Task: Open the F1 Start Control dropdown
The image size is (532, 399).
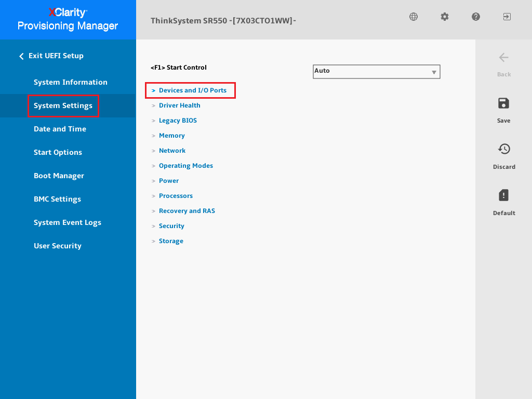Action: [x=376, y=71]
